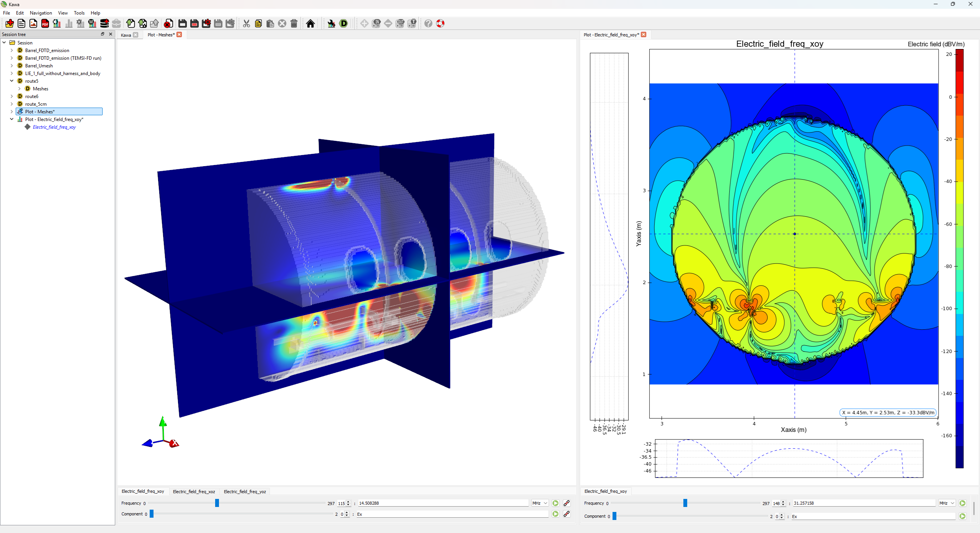This screenshot has height=533, width=980.
Task: Switch to Electric_field_freq_yoz tab
Action: [x=245, y=492]
